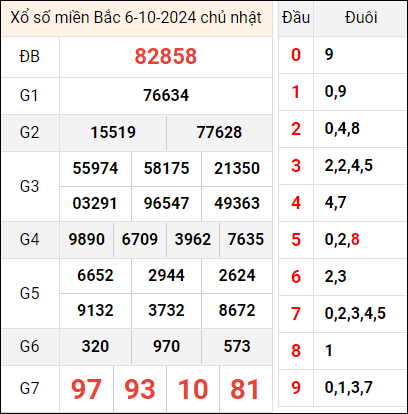The image size is (408, 414).
Task: Select G4 number 7635
Action: pos(246,239)
